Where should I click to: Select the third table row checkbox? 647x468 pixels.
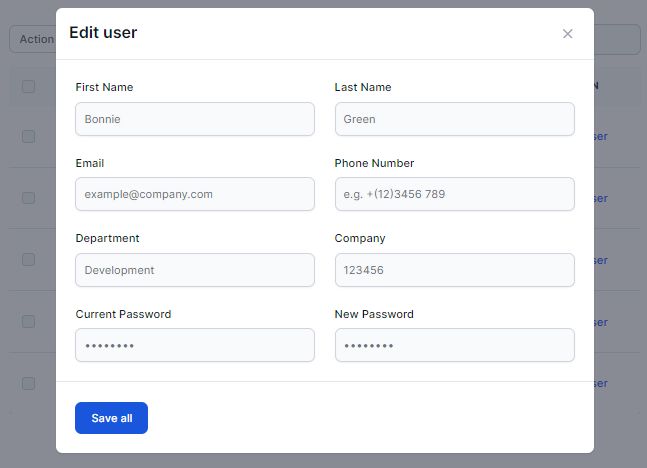click(28, 260)
